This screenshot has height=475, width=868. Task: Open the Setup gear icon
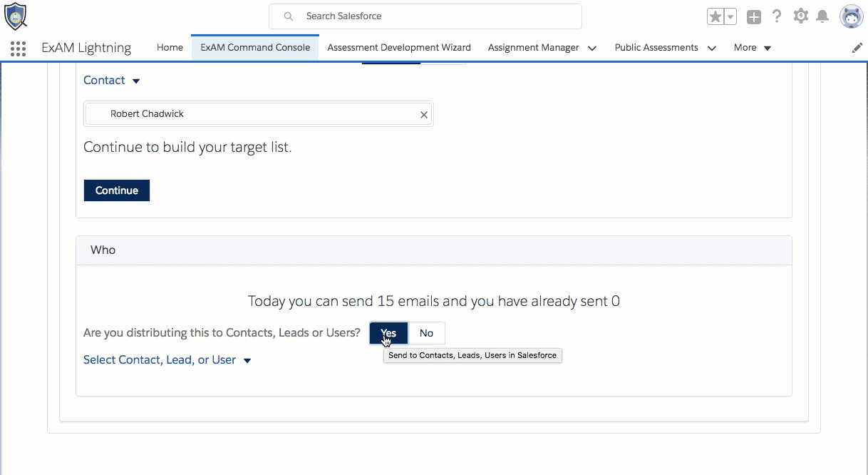pos(801,16)
